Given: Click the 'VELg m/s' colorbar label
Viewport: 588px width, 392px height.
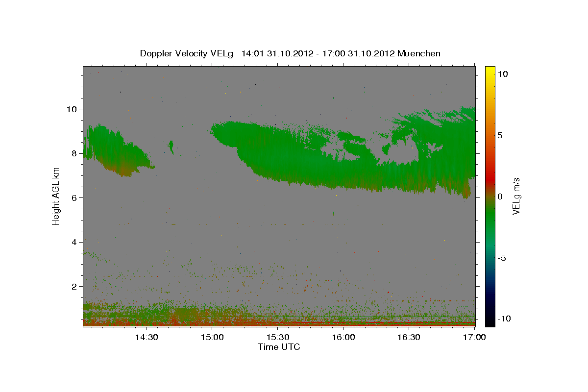Looking at the screenshot, I should 516,196.
